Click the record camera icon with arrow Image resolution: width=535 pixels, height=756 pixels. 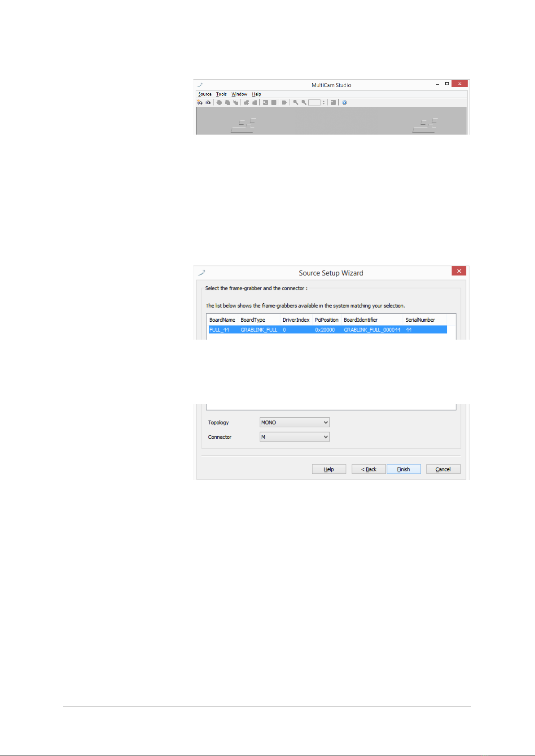(285, 102)
